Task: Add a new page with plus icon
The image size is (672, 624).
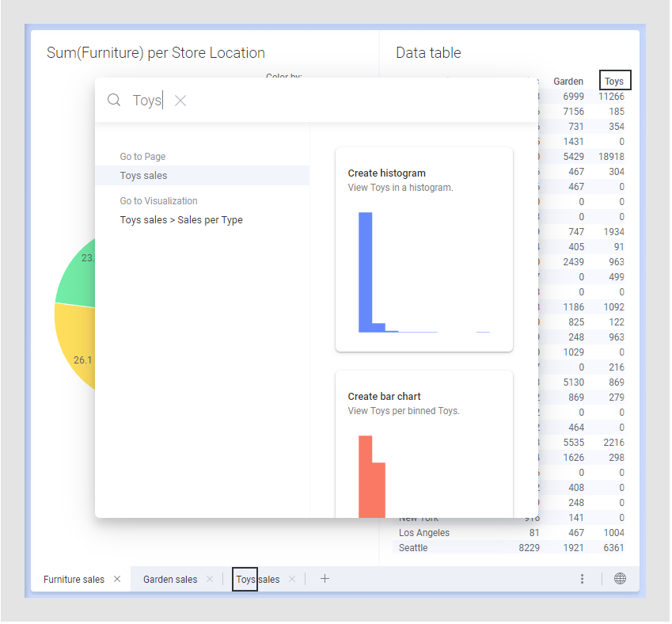Action: pos(325,579)
